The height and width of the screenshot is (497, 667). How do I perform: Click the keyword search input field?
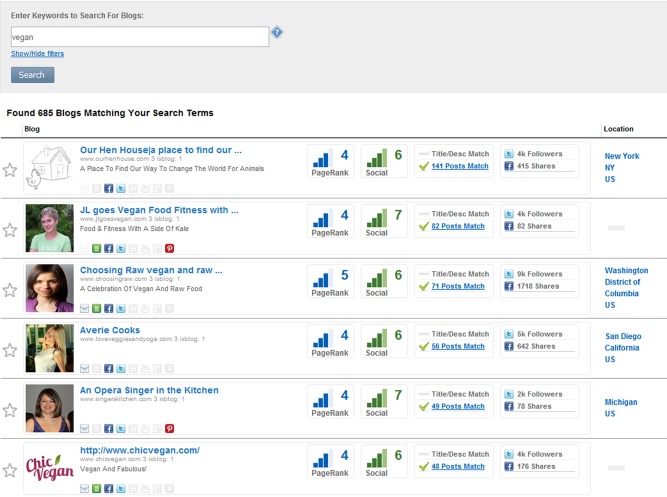tap(138, 36)
